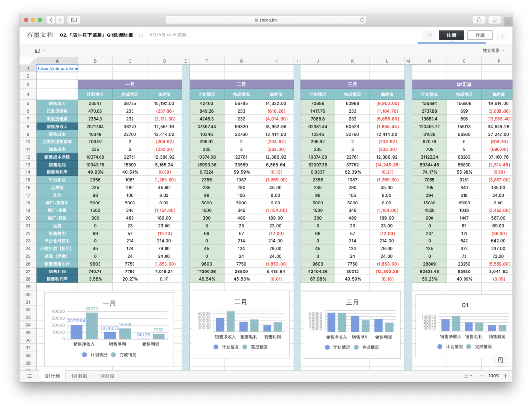Screen dimensions: 532x408
Task: Click the 100% zoom level
Action: [494, 376]
